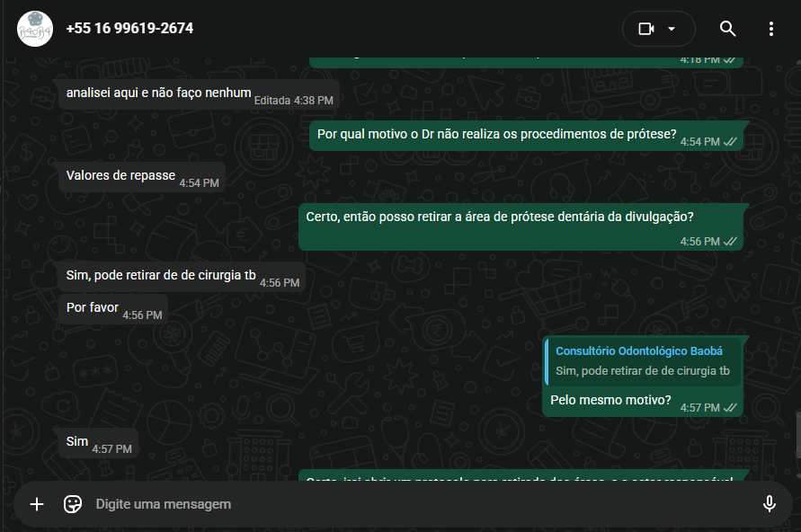Expand the call options dropdown arrow
801x532 pixels.
click(x=672, y=29)
